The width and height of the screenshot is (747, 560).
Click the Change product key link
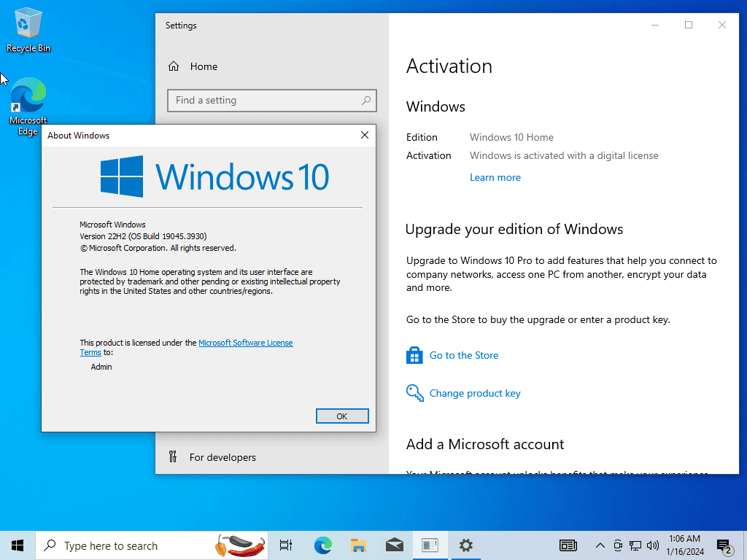[x=475, y=393]
